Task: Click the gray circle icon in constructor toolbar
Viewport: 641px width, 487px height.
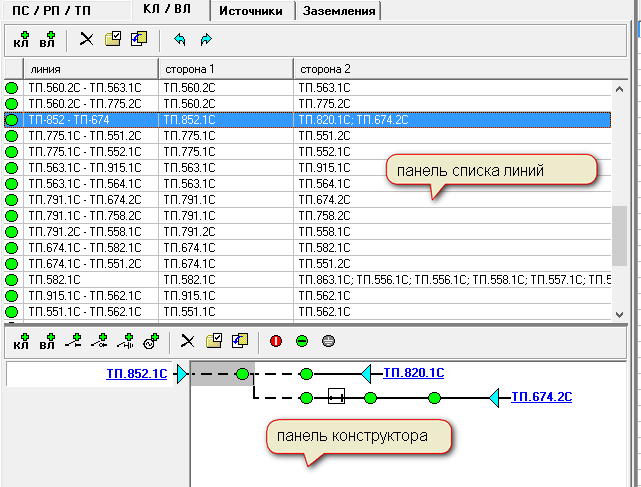Action: coord(329,341)
